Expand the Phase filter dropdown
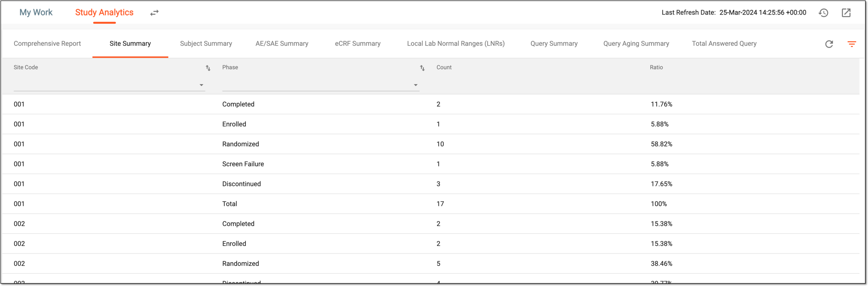The image size is (868, 286). coord(416,85)
